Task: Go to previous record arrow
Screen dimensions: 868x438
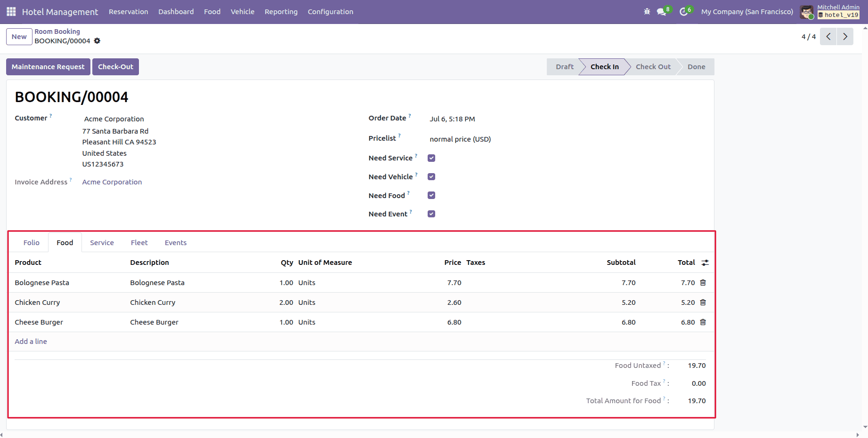Action: 828,37
